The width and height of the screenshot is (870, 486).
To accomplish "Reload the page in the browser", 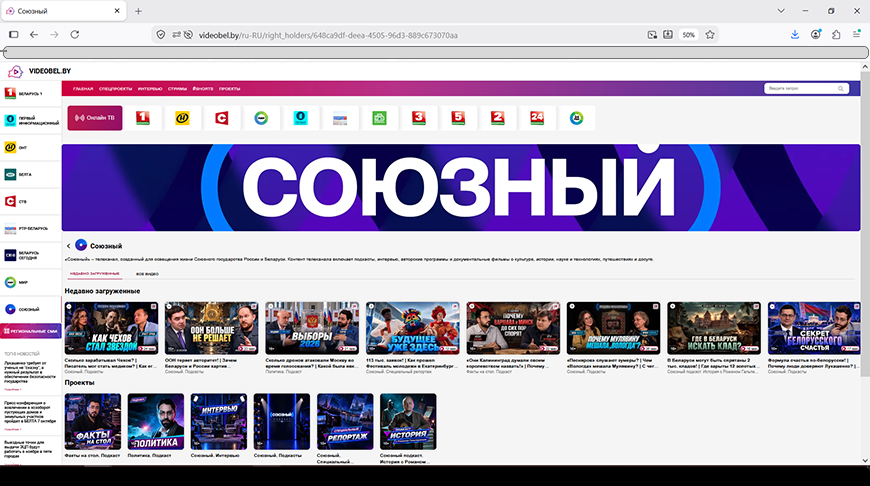I will [75, 34].
